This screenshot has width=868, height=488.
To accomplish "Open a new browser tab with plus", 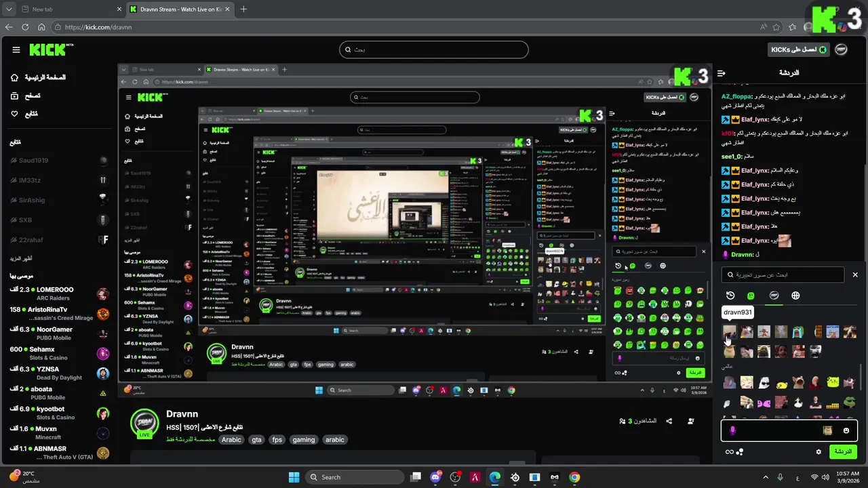I will (243, 9).
